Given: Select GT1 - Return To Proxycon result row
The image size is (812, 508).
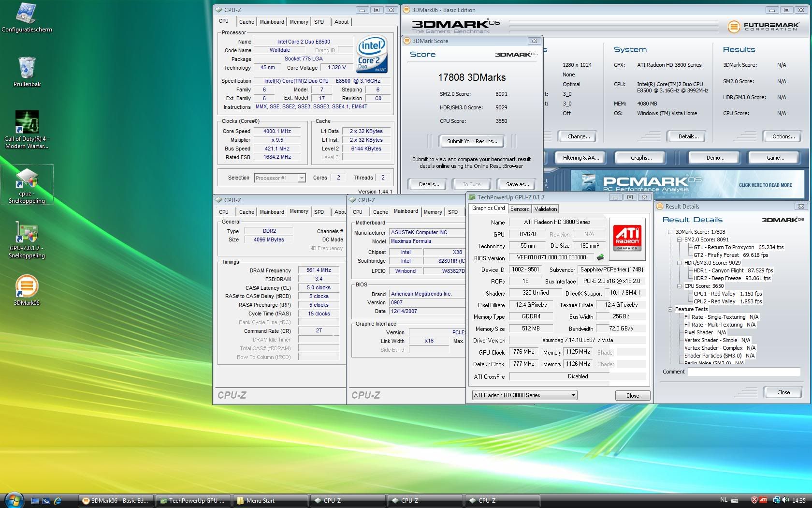Looking at the screenshot, I should click(739, 247).
